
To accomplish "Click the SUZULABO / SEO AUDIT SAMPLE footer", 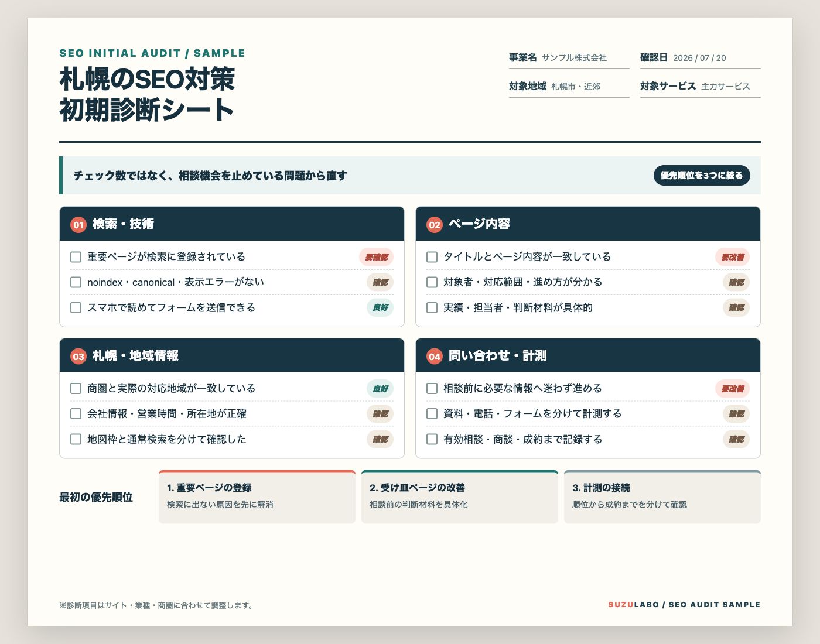I will (684, 605).
